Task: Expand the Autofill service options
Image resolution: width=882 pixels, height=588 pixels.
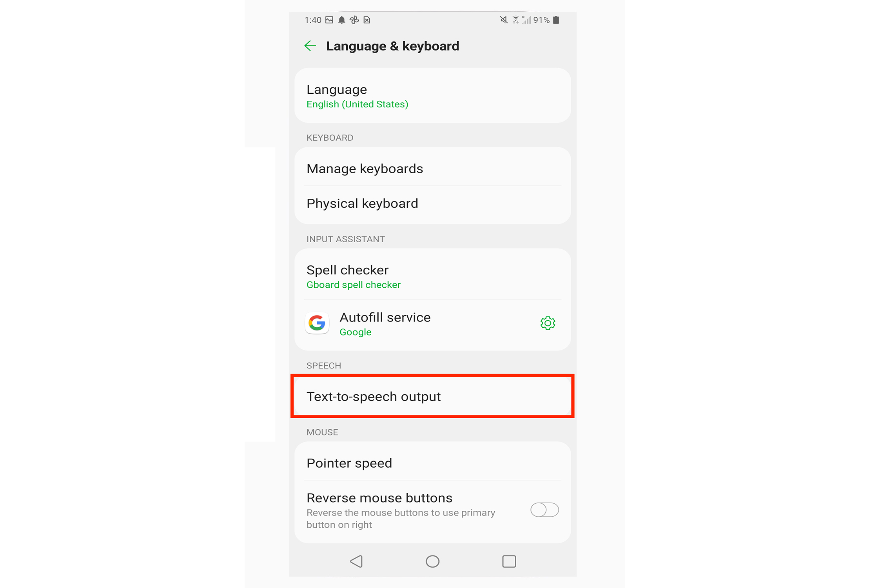Action: coord(549,323)
